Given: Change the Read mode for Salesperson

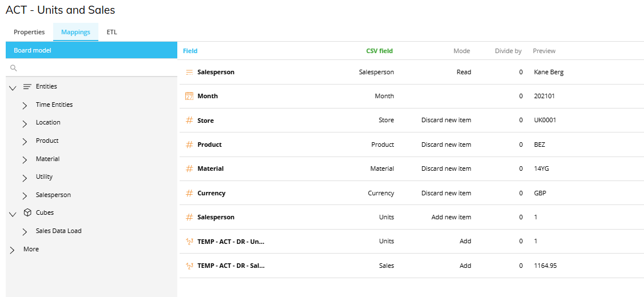Looking at the screenshot, I should (464, 72).
